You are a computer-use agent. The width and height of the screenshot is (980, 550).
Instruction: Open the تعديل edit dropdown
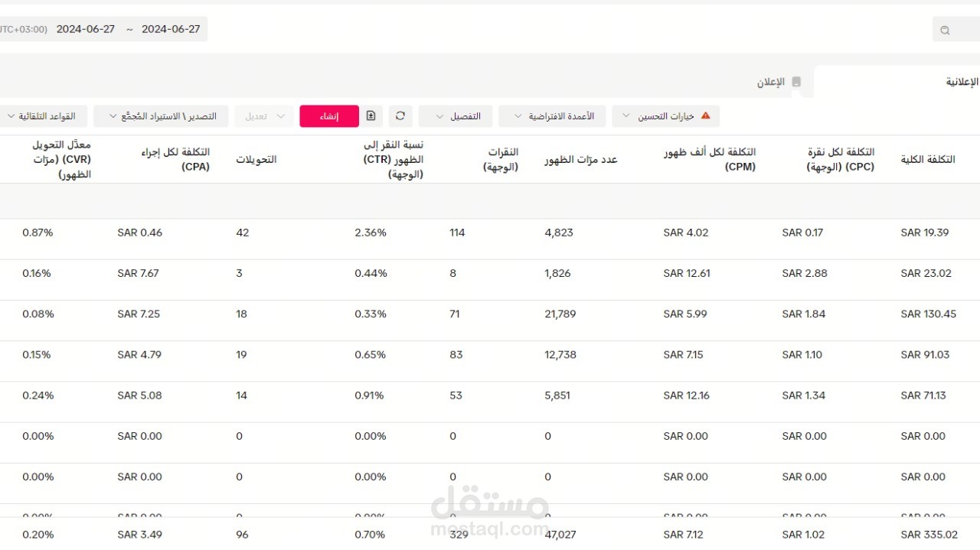click(264, 116)
